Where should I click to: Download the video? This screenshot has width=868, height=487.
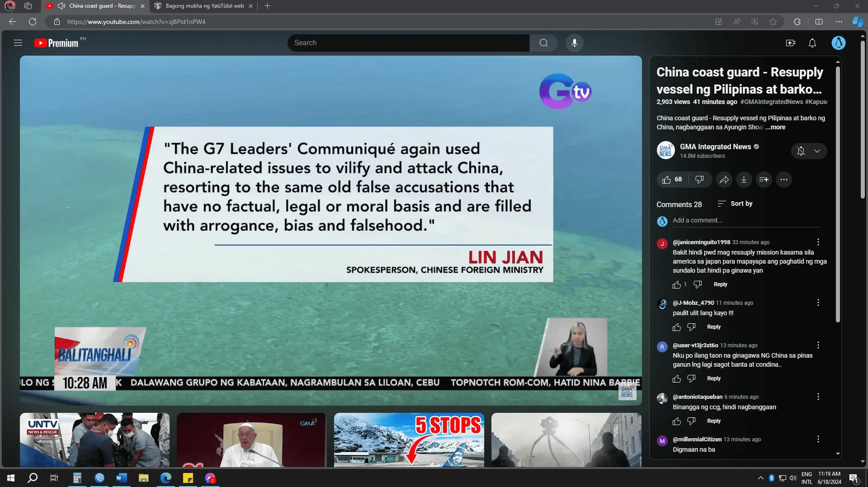tap(744, 180)
